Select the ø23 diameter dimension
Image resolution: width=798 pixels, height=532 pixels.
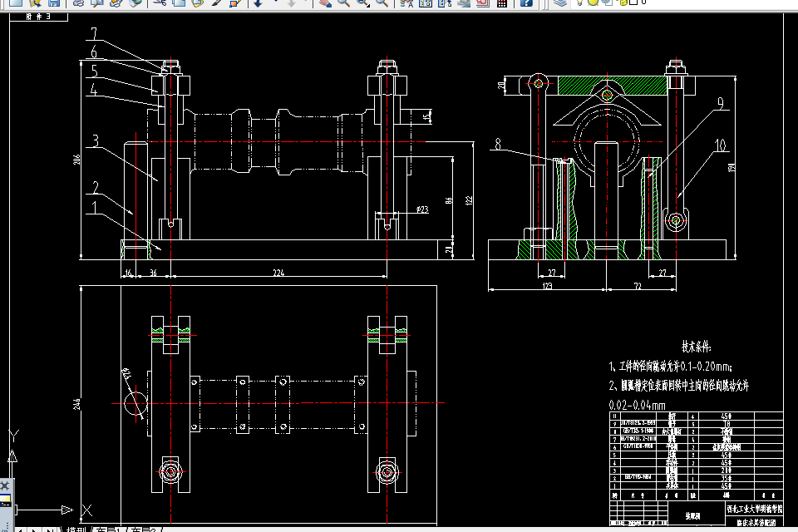click(422, 209)
